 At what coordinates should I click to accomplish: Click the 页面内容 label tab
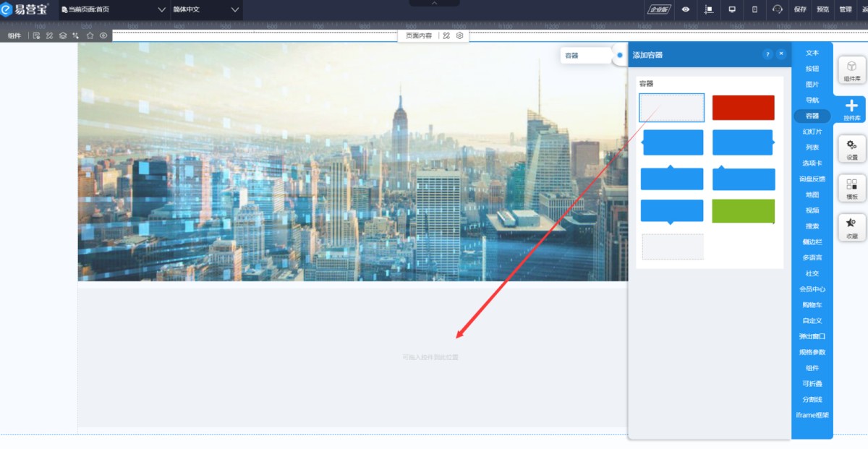tap(419, 35)
